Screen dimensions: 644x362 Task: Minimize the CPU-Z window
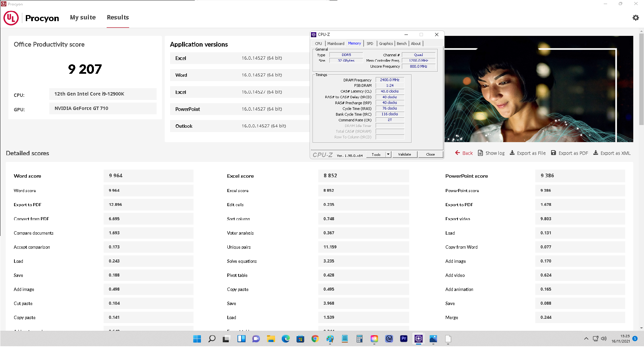[x=406, y=35]
